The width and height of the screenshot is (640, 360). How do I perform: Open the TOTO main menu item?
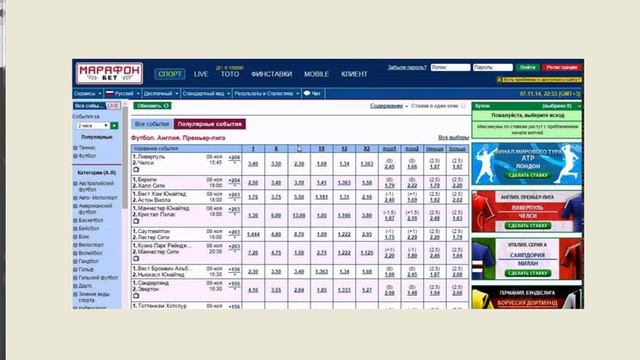click(x=230, y=74)
